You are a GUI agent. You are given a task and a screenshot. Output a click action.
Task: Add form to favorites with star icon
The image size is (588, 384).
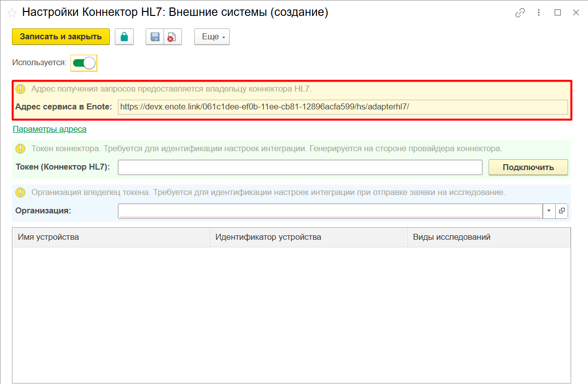click(x=12, y=13)
